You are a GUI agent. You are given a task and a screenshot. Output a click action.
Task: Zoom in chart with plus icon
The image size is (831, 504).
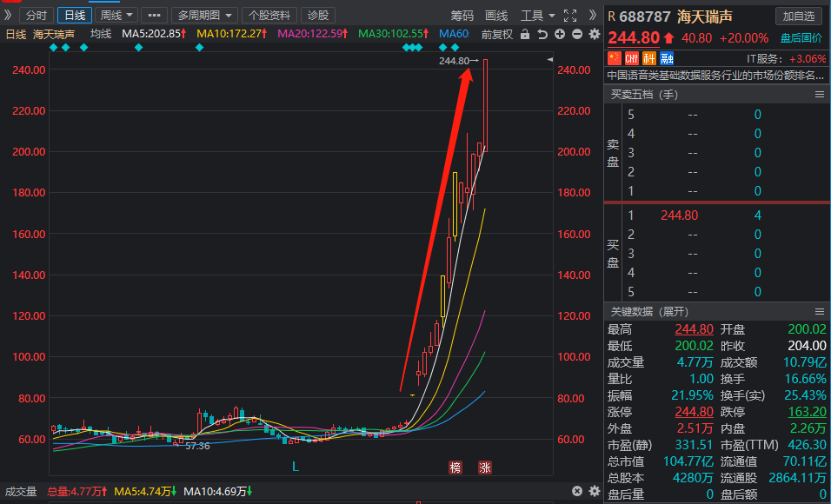pos(560,35)
